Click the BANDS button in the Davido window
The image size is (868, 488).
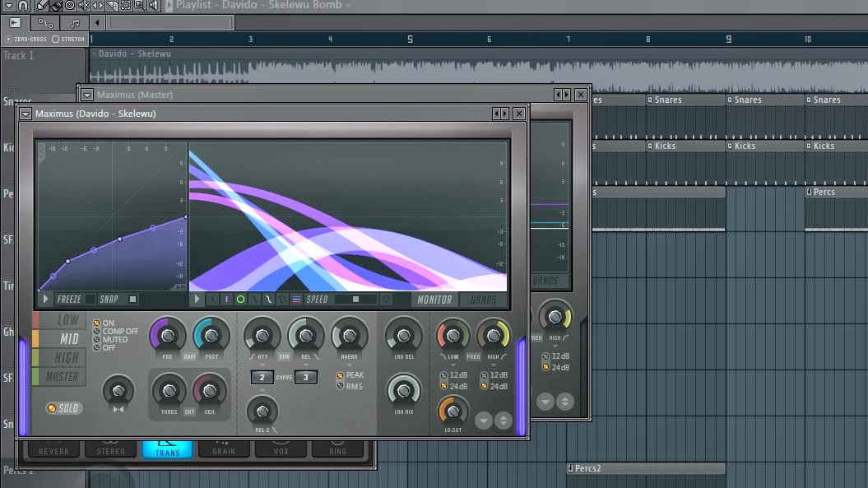click(x=483, y=300)
